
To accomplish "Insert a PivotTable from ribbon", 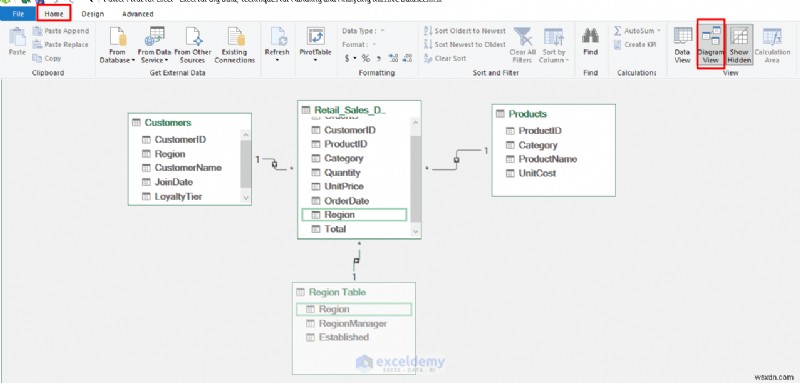I will coord(315,45).
